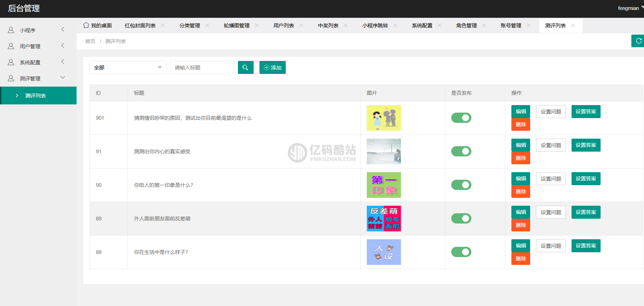Viewport: 644px width, 306px height.
Task: Click the user icon beside 小程序
Action: pos(11,30)
